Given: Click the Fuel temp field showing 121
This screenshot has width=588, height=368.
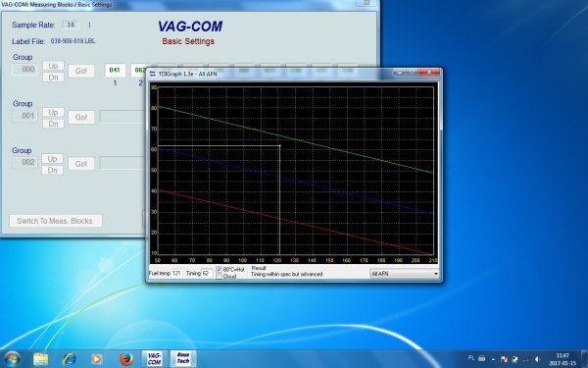Looking at the screenshot, I should coord(177,274).
